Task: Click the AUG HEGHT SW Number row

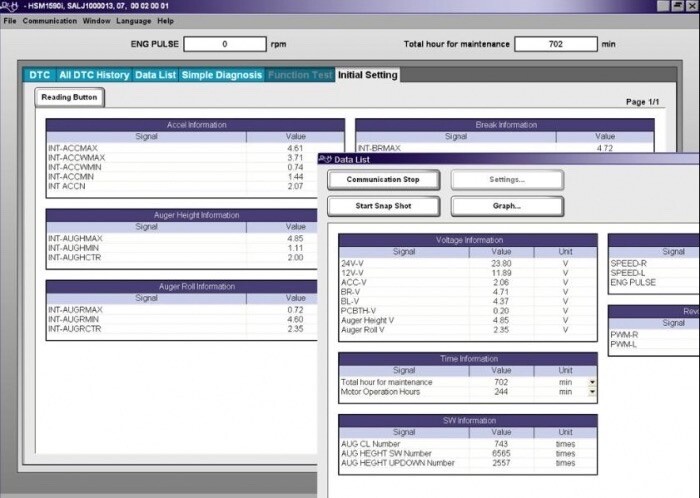Action: 468,453
